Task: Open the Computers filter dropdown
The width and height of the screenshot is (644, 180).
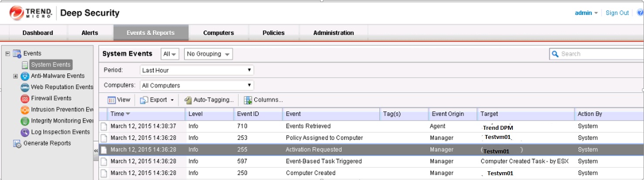Action: coord(197,86)
